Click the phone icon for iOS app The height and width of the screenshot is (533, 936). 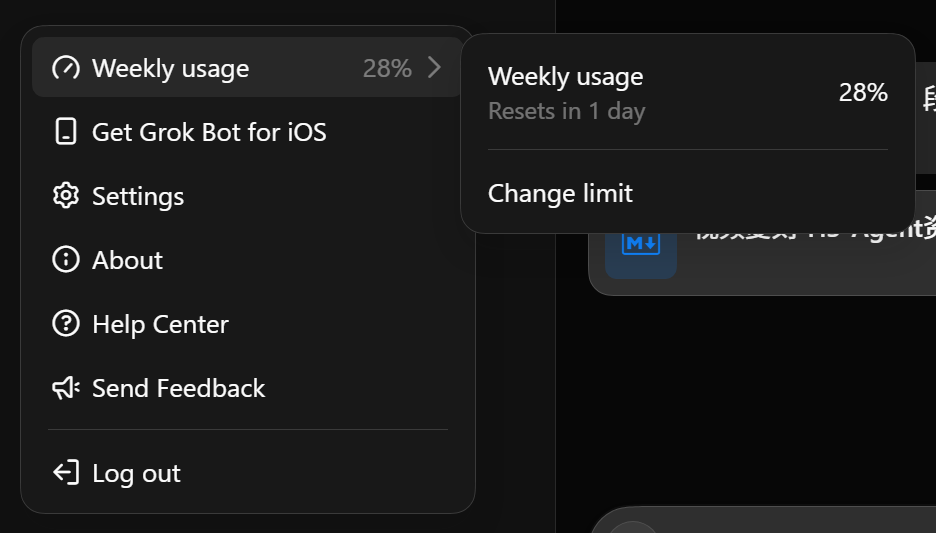click(x=66, y=131)
